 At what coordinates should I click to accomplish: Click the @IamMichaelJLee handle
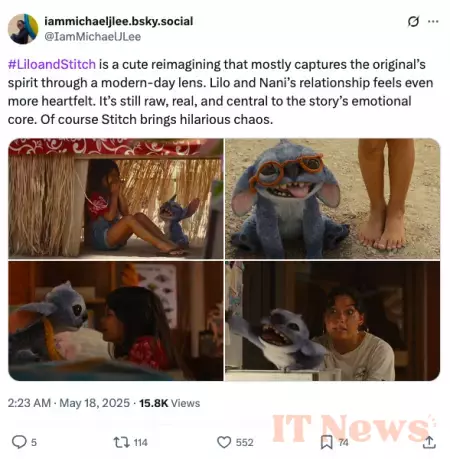(x=93, y=36)
